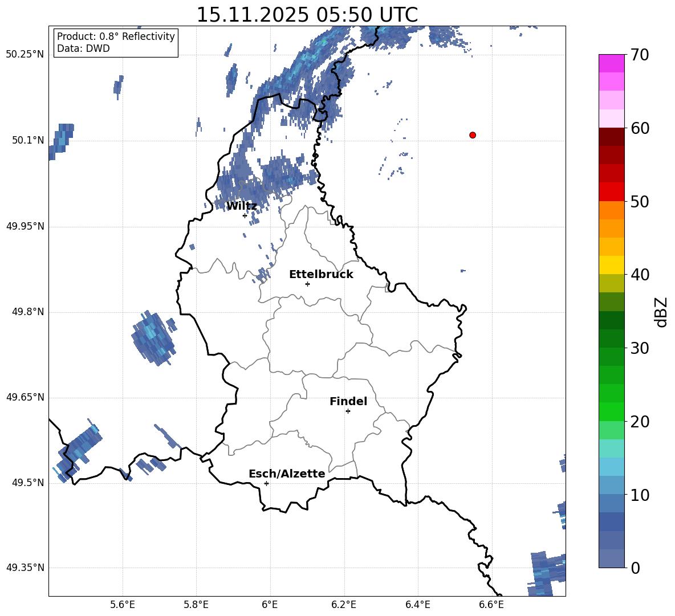Pick the orange colorbar segment below 50
The width and height of the screenshot is (675, 616).
coord(611,210)
